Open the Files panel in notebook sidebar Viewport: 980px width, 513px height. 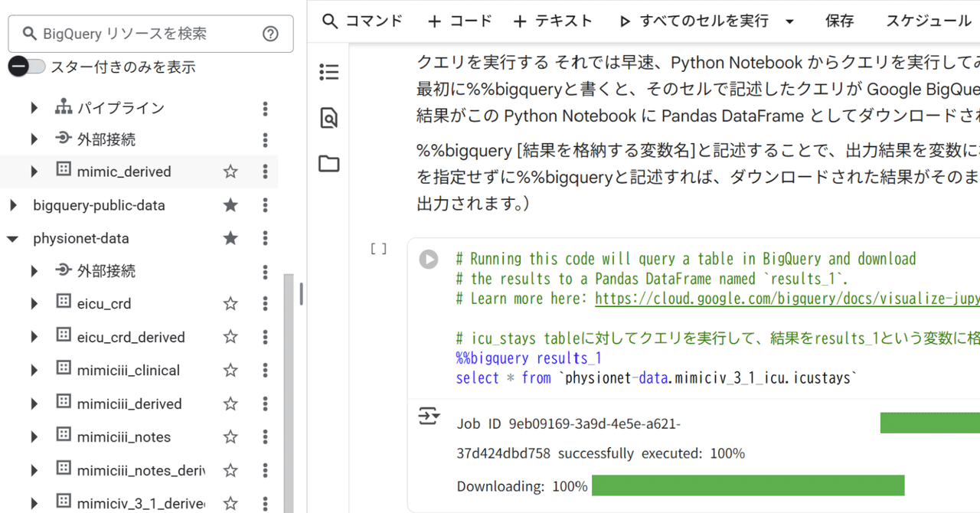pos(328,163)
